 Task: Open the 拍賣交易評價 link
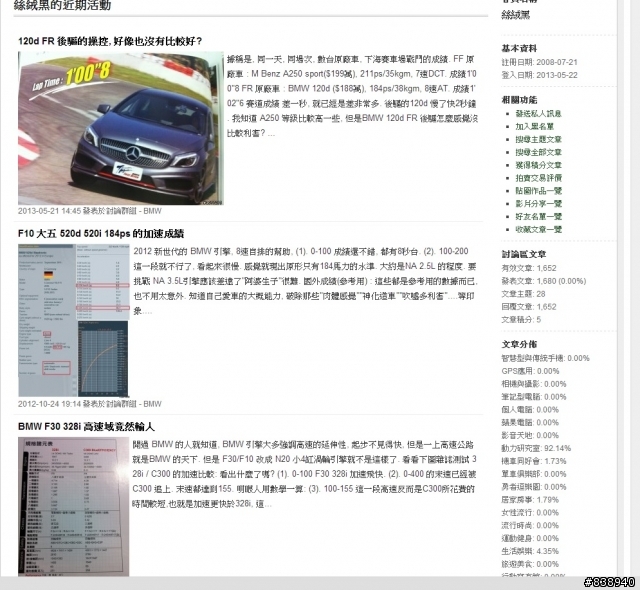pyautogui.click(x=538, y=178)
